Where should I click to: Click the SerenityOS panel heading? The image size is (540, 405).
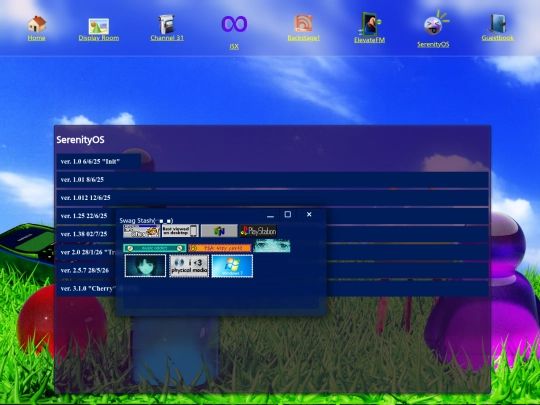tap(80, 140)
